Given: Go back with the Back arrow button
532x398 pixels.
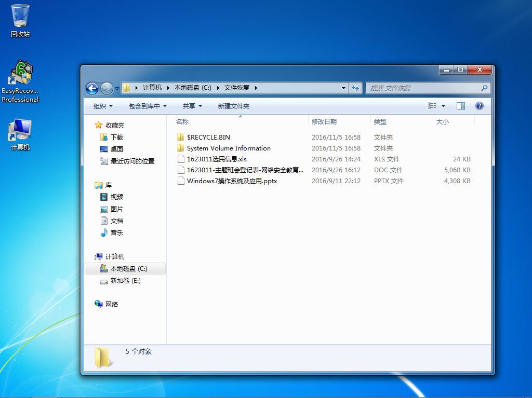Looking at the screenshot, I should point(92,89).
